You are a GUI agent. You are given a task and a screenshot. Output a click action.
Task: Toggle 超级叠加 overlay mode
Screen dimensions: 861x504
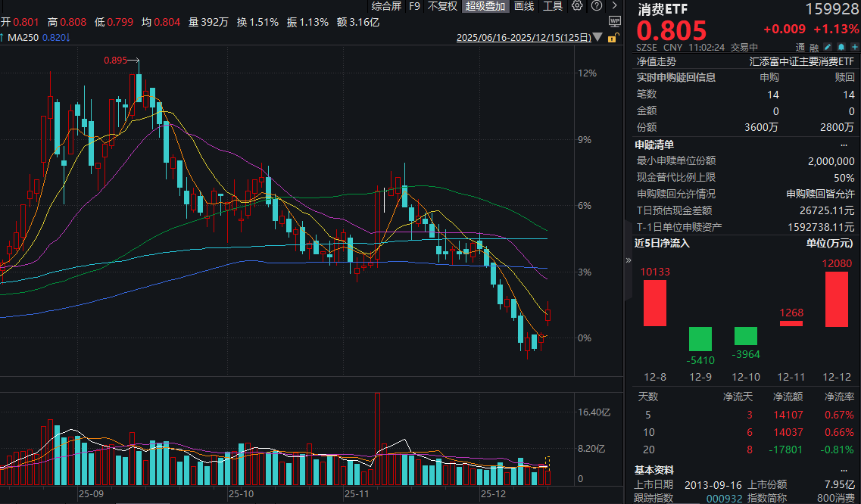point(485,6)
